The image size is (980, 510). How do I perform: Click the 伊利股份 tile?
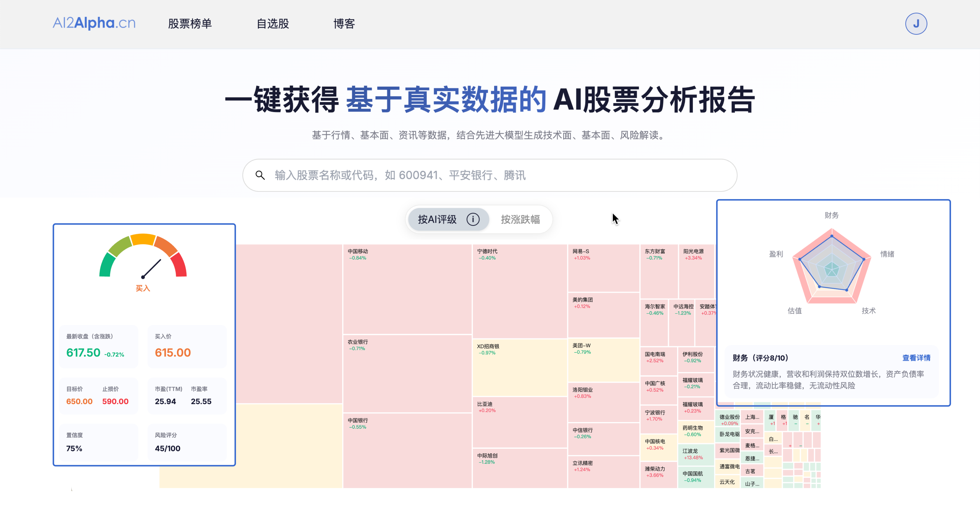pyautogui.click(x=696, y=359)
